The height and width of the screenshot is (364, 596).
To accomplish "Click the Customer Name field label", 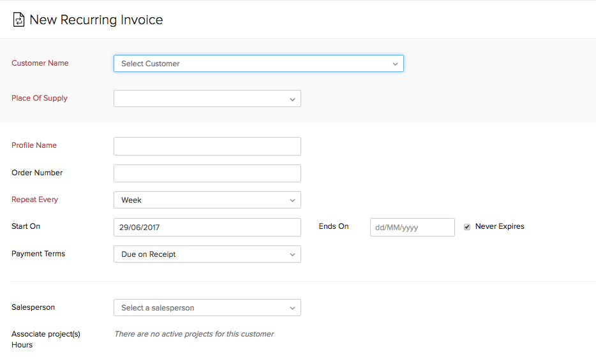I will [40, 63].
